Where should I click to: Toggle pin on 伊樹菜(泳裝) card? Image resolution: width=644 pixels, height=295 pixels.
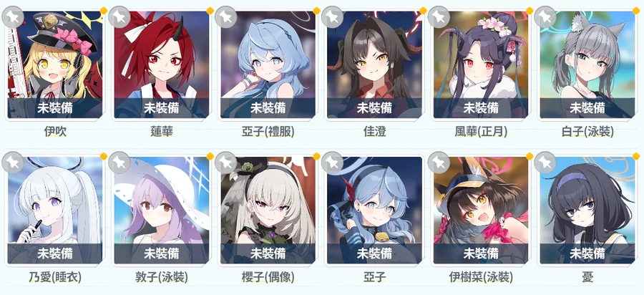point(438,163)
